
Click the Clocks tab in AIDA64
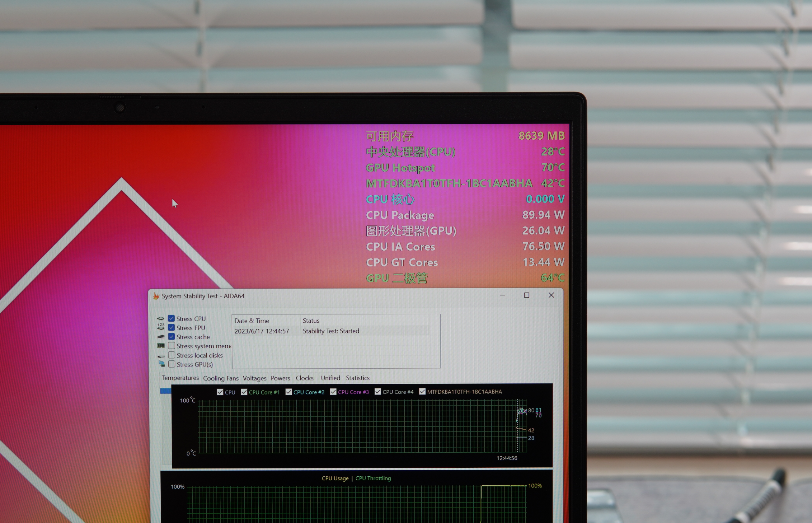pos(304,378)
